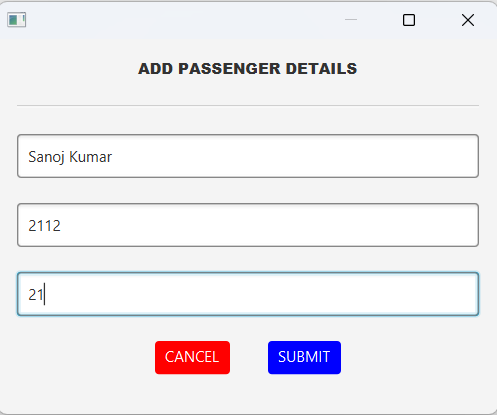Place the cursor on the word Kumar

91,157
